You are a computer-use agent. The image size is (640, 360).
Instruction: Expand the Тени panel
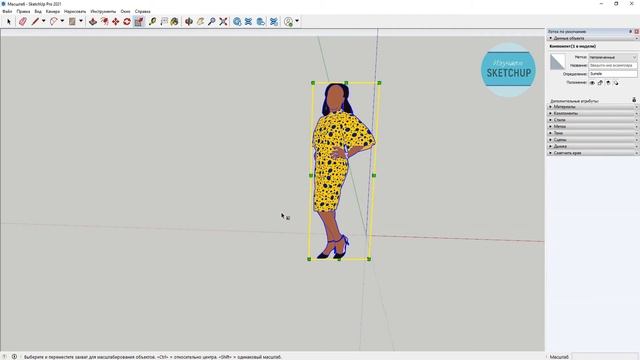(x=592, y=133)
